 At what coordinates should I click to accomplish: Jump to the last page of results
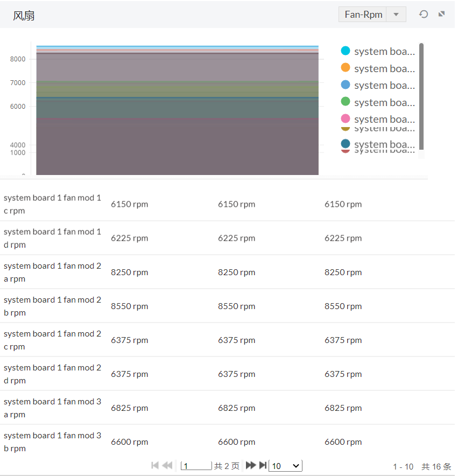[263, 465]
